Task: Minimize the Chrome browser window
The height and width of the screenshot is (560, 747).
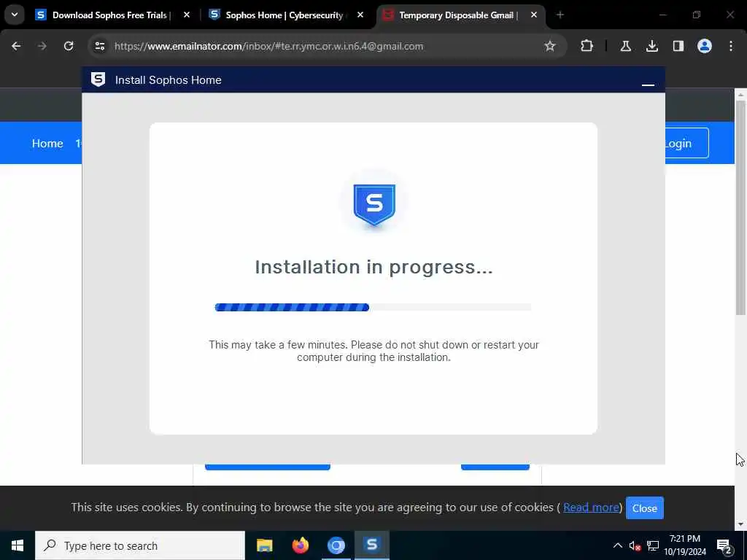Action: (662, 15)
